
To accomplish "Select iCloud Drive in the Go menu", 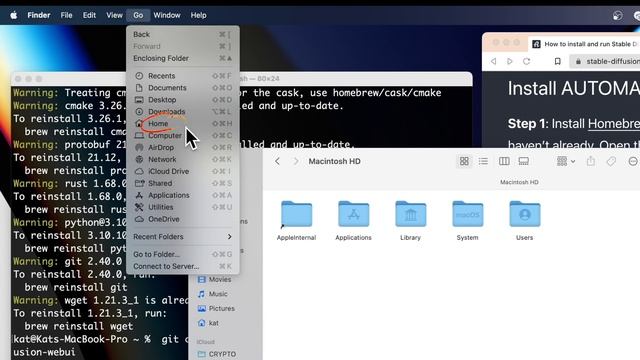I will click(182, 171).
